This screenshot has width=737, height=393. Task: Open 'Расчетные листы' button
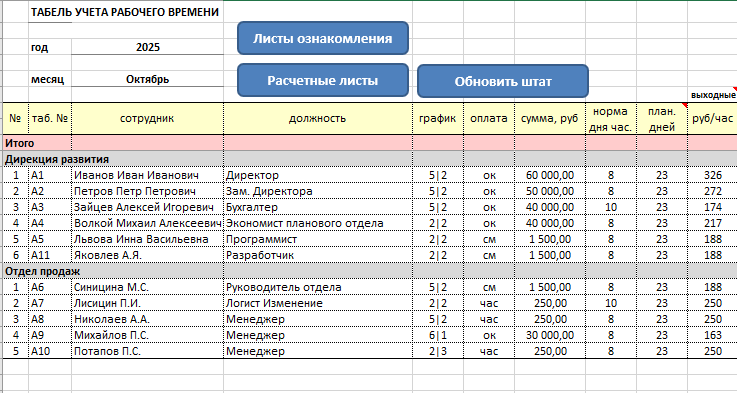pyautogui.click(x=323, y=80)
